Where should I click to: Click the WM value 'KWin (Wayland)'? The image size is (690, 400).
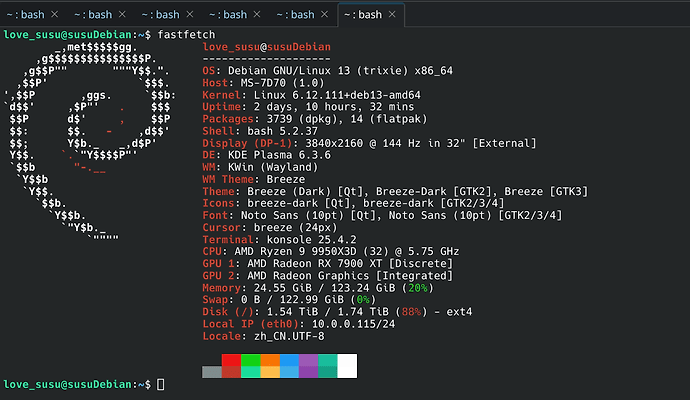pos(273,167)
